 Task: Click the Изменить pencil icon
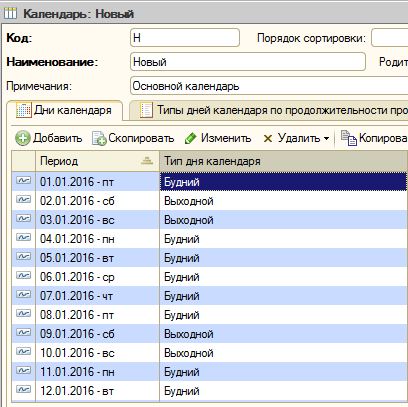[x=190, y=138]
